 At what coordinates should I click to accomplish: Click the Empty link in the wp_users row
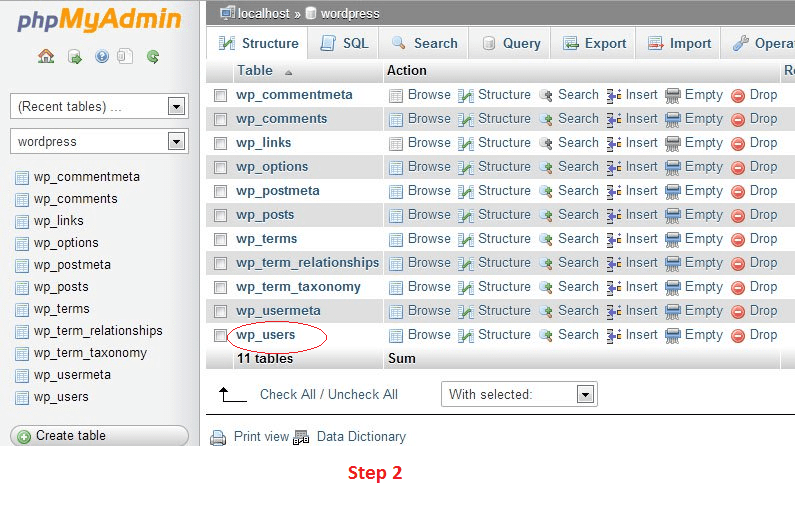coord(703,335)
